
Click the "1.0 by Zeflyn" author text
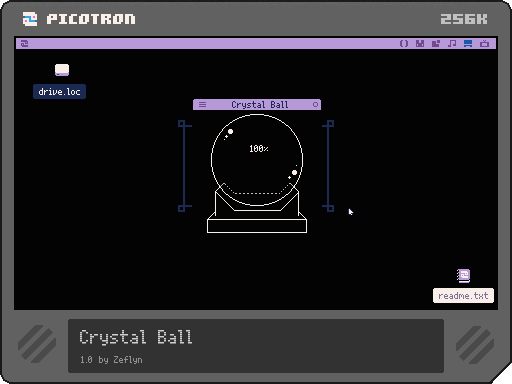tap(111, 360)
